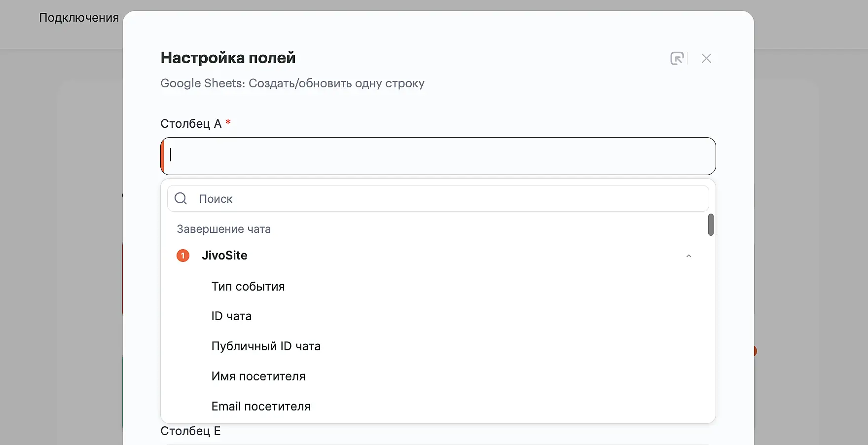Click the magnifier icon in search box
This screenshot has height=445, width=868.
181,198
